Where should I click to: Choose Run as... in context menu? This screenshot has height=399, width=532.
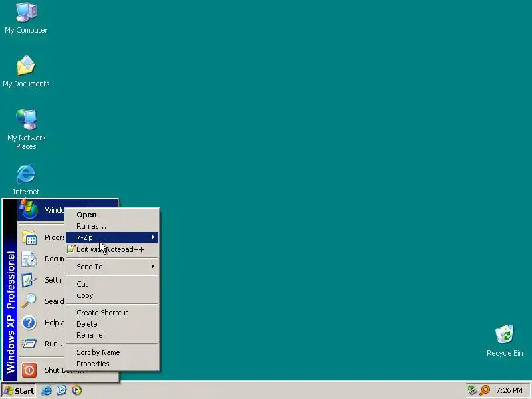(x=112, y=226)
